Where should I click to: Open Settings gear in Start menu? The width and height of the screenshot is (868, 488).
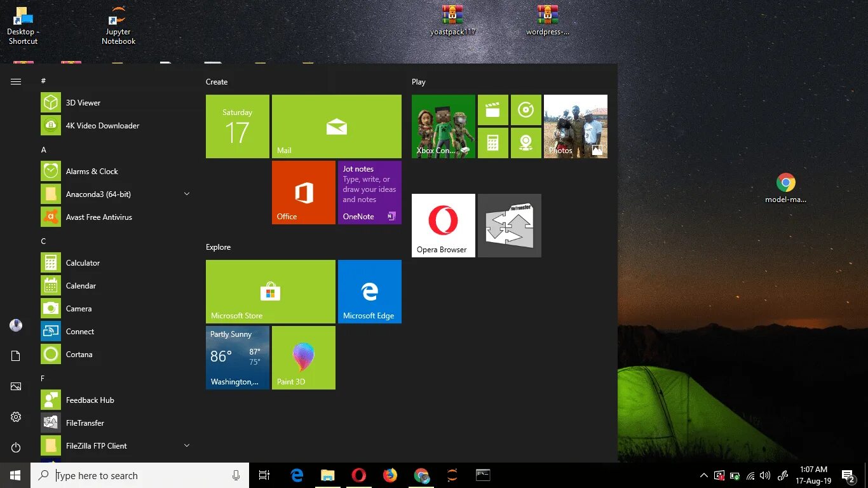click(x=16, y=417)
